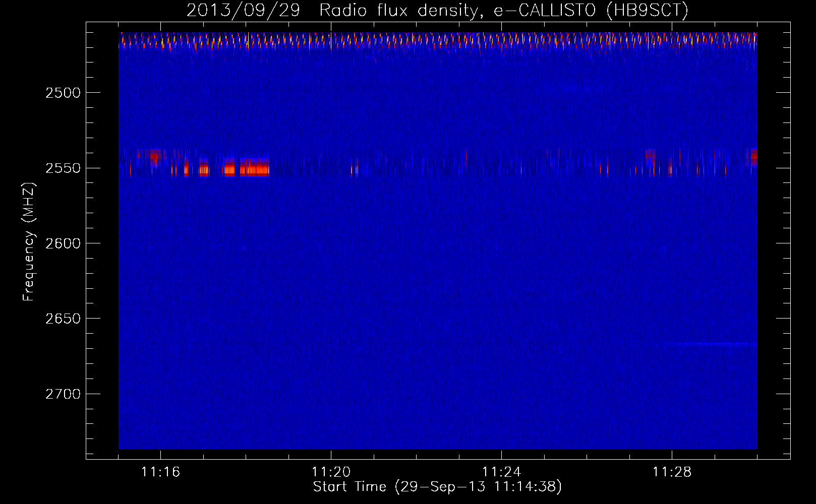816x504 pixels.
Task: Click the 11:24 time tick label
Action: (501, 472)
